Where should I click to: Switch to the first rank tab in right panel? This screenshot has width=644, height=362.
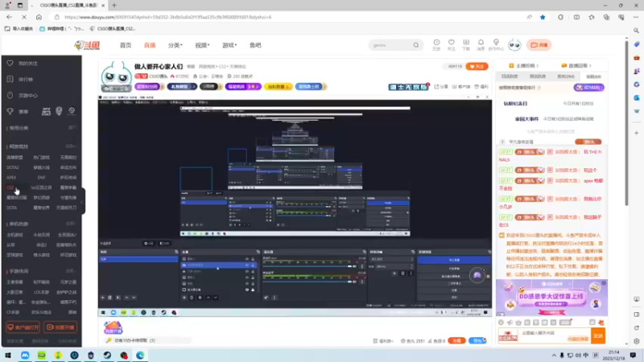(x=510, y=76)
